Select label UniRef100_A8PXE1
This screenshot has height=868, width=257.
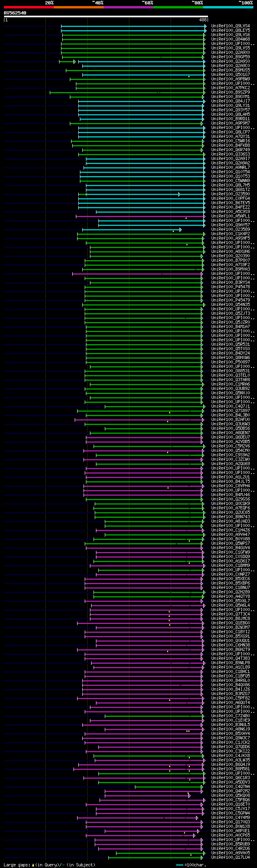(230, 831)
